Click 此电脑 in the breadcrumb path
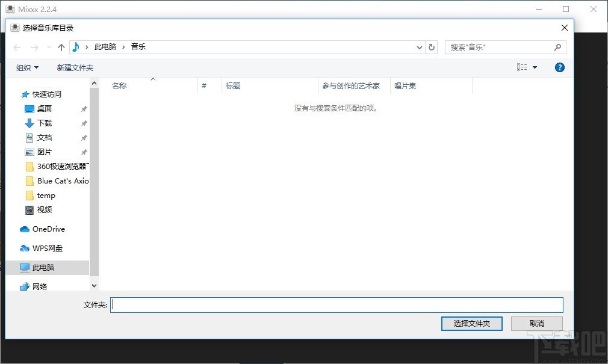 click(x=104, y=47)
